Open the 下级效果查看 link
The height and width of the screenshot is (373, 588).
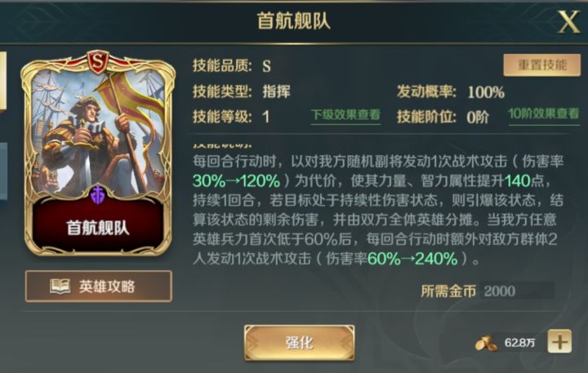click(x=345, y=115)
